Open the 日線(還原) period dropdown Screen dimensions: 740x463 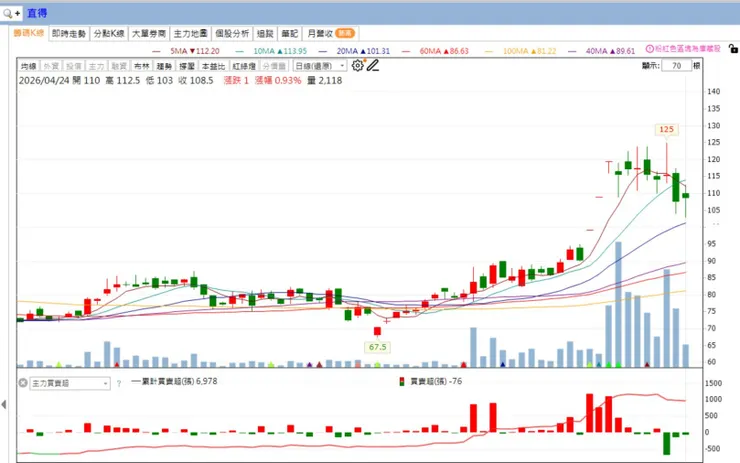[320, 66]
